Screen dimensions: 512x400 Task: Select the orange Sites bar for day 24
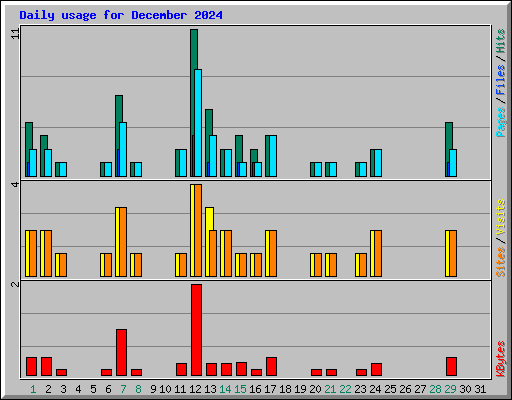[x=378, y=253]
